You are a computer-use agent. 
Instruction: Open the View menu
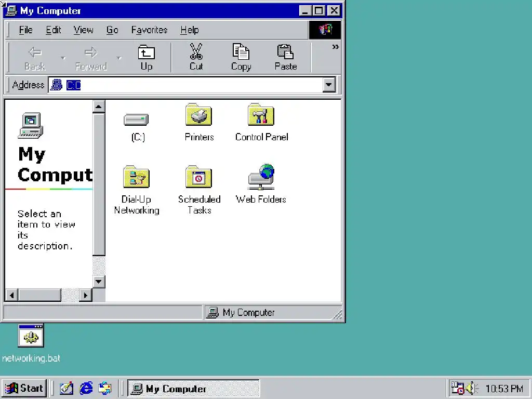point(83,30)
